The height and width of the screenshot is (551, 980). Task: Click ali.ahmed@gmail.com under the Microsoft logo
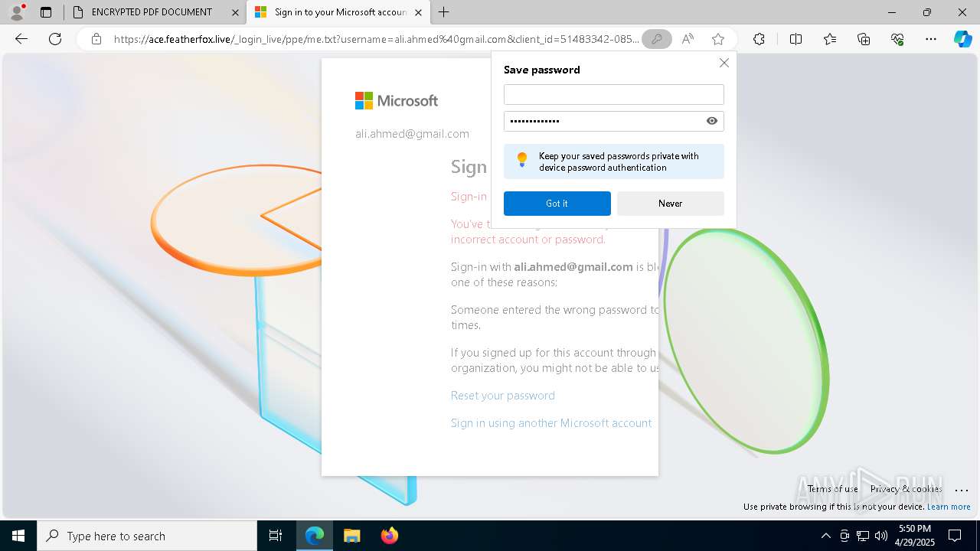[412, 134]
